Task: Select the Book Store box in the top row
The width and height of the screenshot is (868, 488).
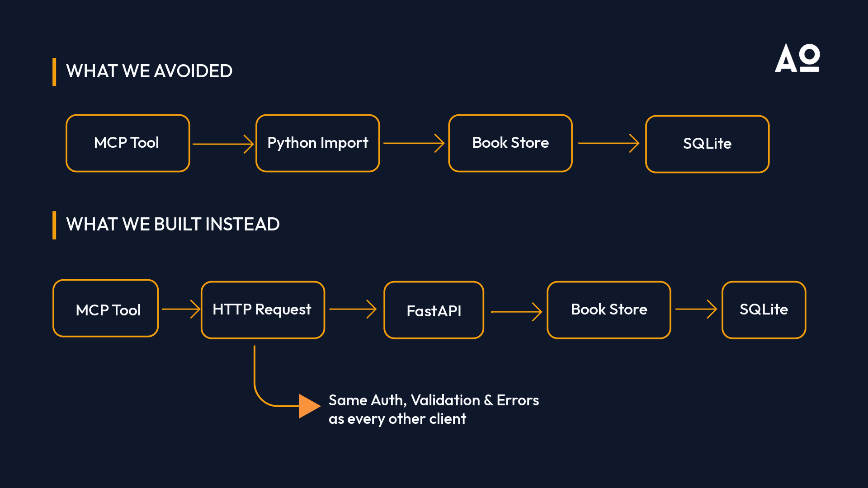Action: 510,143
